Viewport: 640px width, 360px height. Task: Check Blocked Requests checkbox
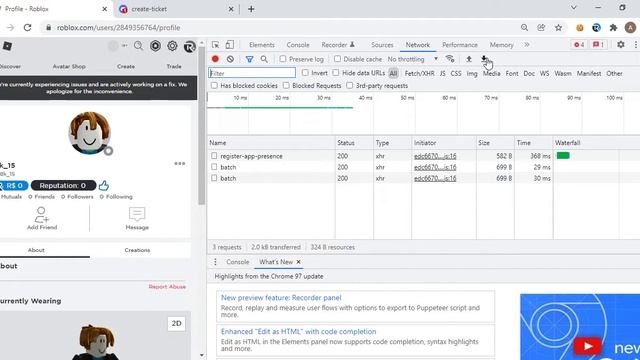tap(286, 85)
